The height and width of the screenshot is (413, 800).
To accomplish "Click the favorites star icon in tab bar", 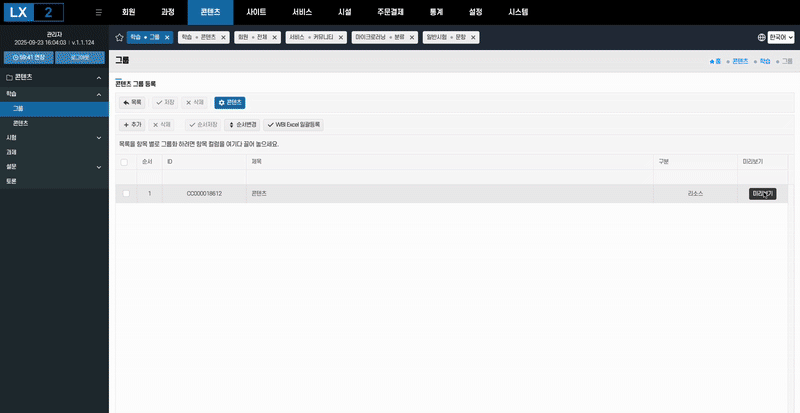I will pos(120,37).
